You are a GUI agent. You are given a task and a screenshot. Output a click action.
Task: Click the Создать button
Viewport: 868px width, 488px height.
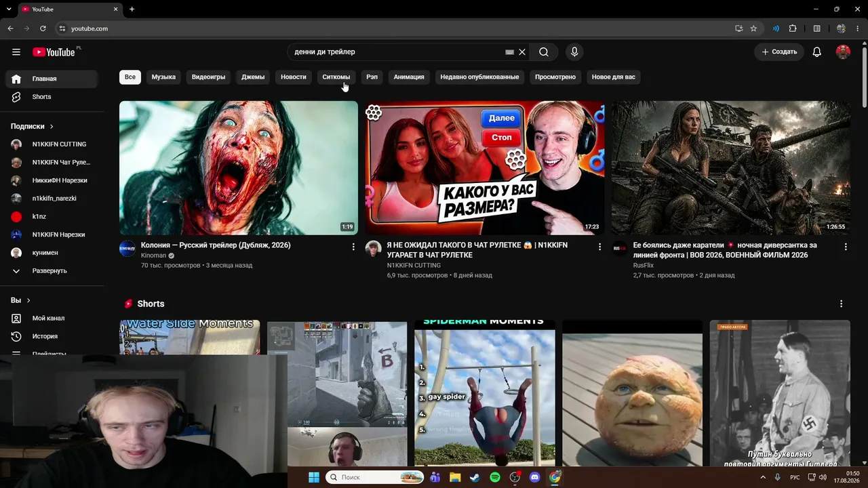point(779,52)
